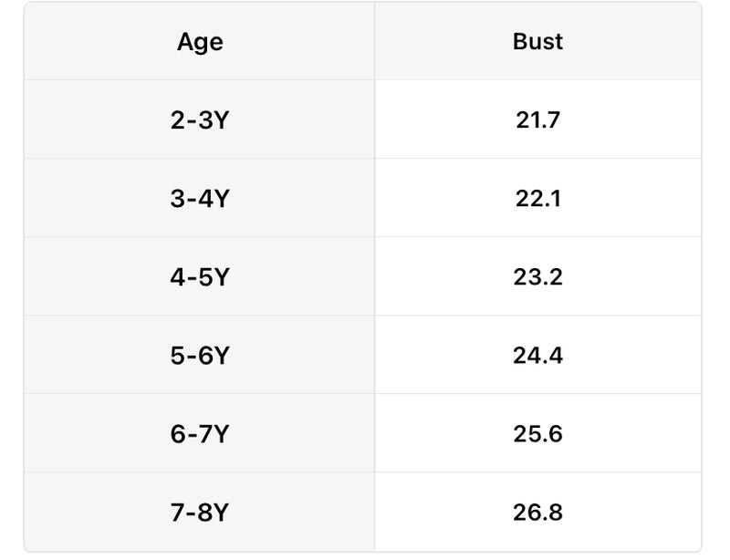Choose the size row for ages 4-5Y
730x560 pixels.
[362, 276]
